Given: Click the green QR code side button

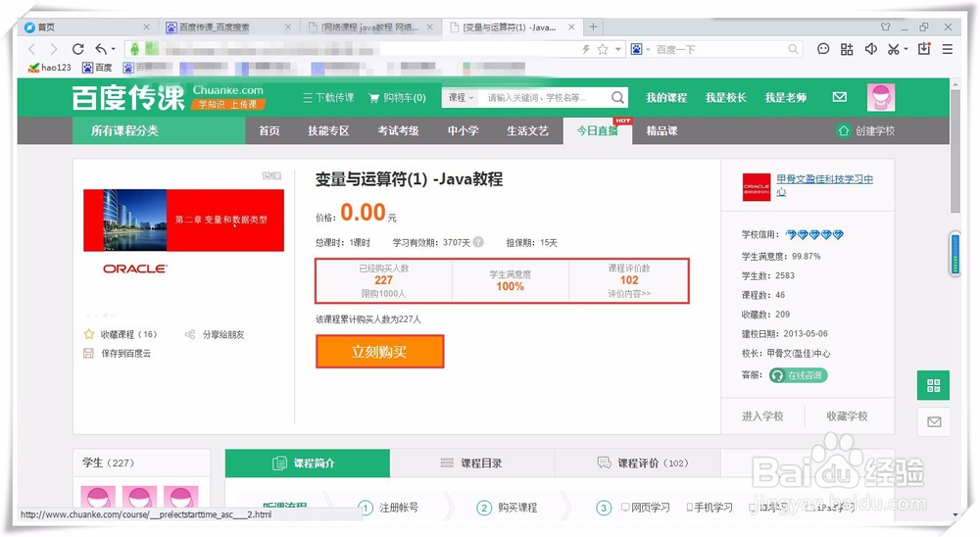Looking at the screenshot, I should click(933, 385).
